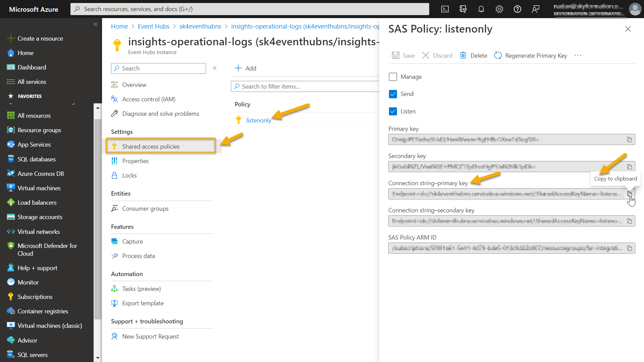Close the SAS Policy panel

[628, 29]
